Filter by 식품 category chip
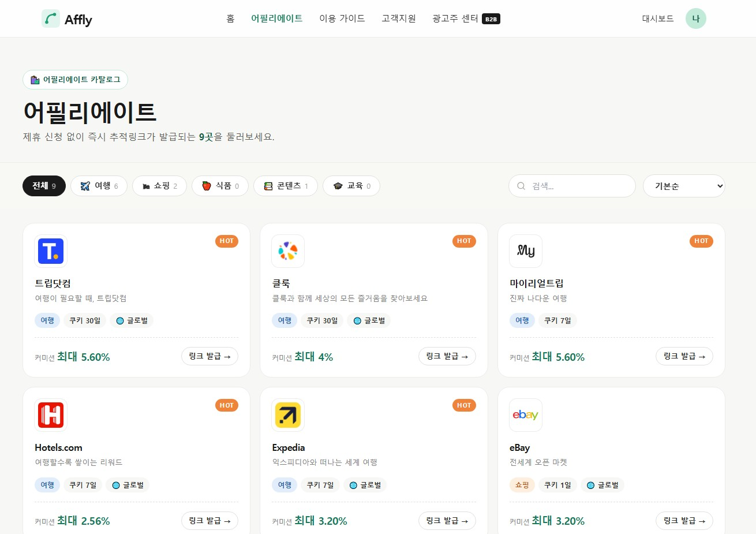The height and width of the screenshot is (534, 756). click(220, 186)
